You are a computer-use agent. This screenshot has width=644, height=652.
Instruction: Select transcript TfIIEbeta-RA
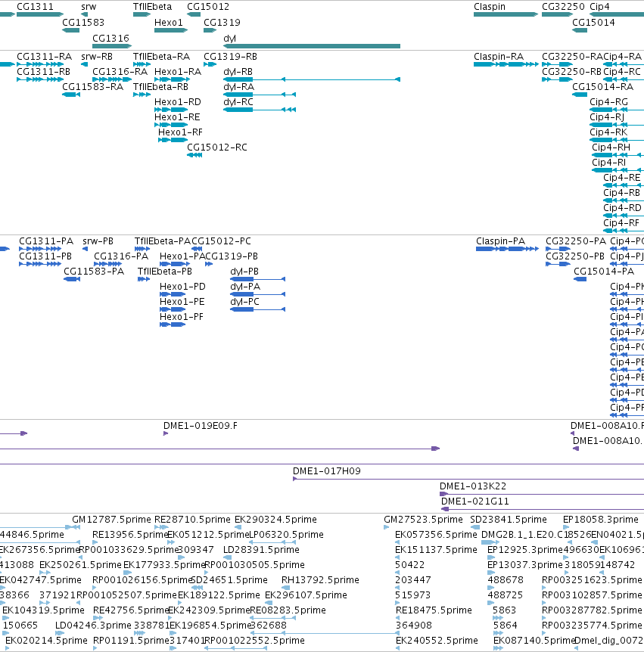tap(142, 64)
